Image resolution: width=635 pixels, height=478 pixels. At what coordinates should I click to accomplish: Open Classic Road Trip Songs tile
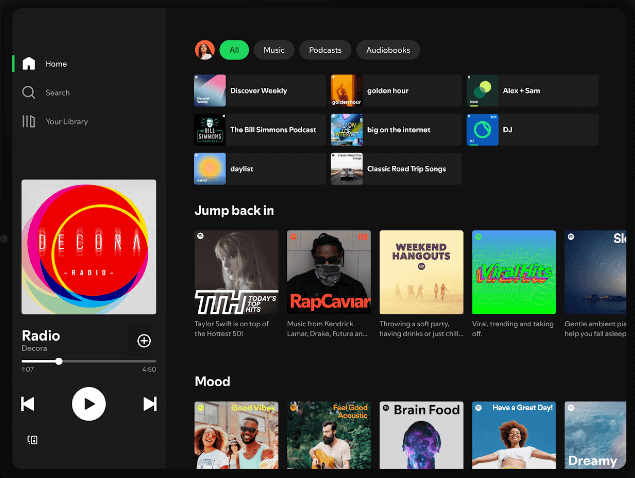pyautogui.click(x=396, y=169)
